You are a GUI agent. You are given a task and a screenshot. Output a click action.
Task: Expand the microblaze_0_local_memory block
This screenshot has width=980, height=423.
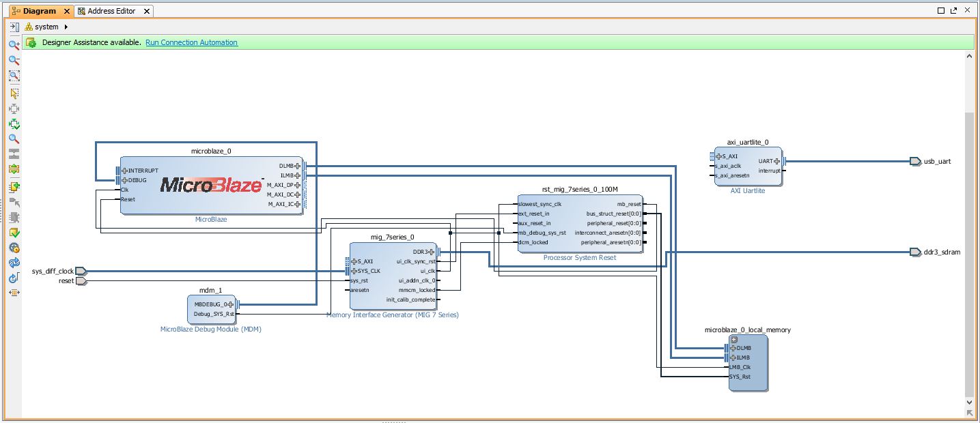click(734, 339)
